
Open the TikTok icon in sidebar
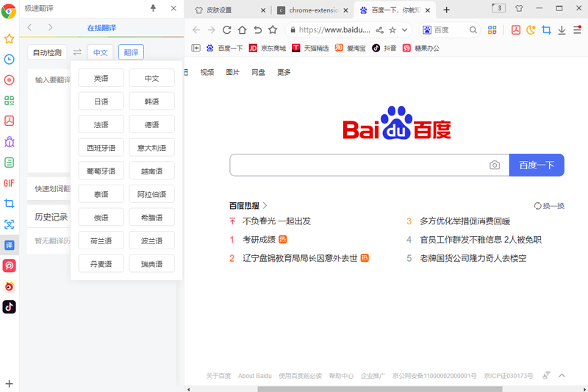point(9,307)
